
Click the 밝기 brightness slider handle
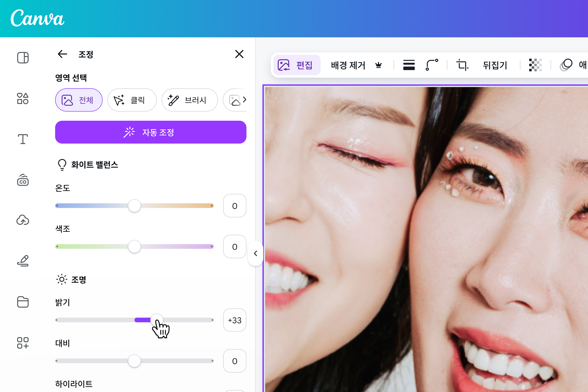tap(157, 320)
